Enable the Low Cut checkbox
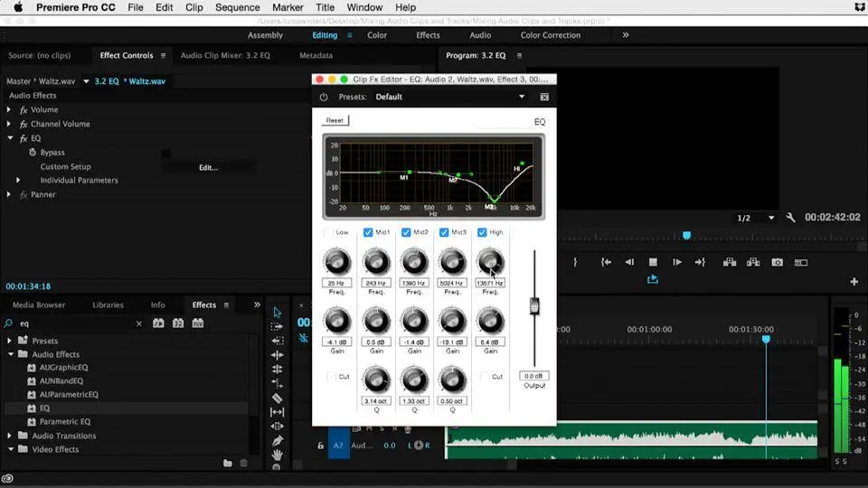Image resolution: width=868 pixels, height=488 pixels. 332,377
